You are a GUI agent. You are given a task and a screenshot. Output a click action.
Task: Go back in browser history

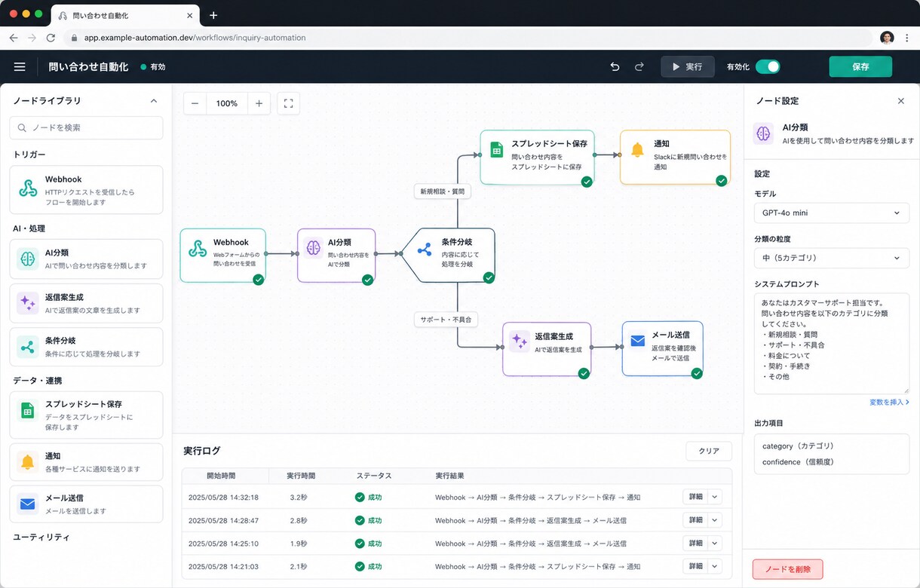pos(14,38)
